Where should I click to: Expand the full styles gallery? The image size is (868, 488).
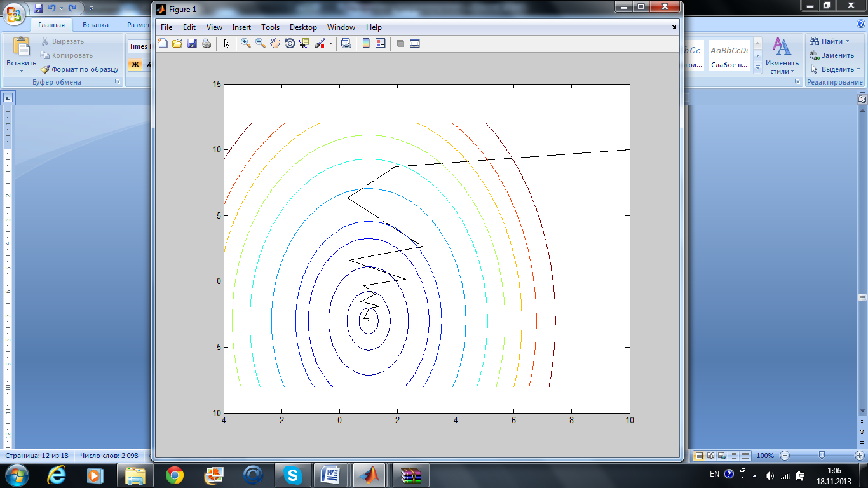click(757, 67)
